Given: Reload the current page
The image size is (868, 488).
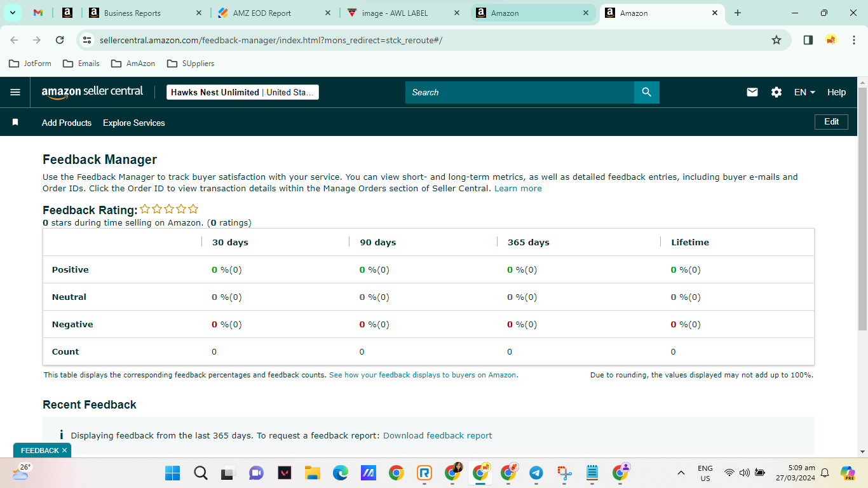Looking at the screenshot, I should point(60,40).
